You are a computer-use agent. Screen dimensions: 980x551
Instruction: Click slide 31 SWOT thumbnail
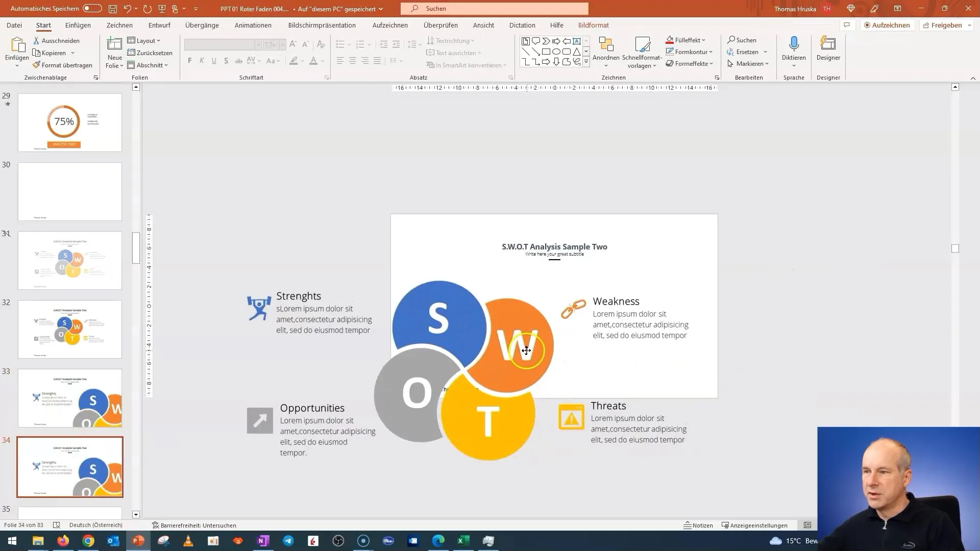click(x=70, y=261)
